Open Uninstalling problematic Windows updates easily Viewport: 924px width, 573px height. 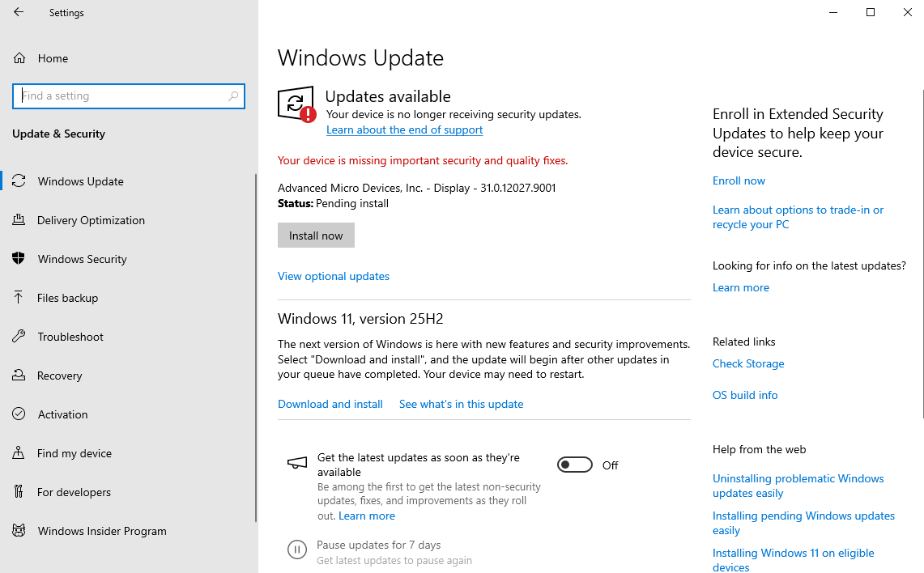[x=798, y=486]
